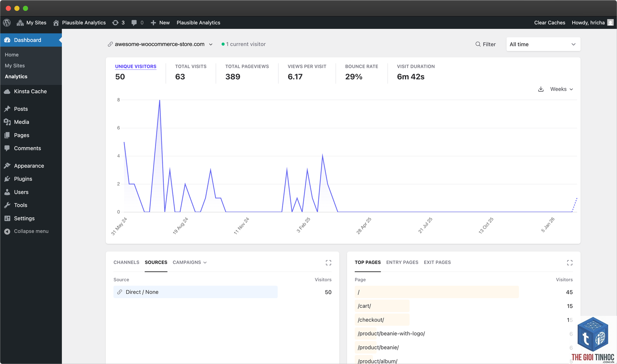Click /product/beanie-with-logo/ page row
The width and height of the screenshot is (617, 364).
point(391,334)
